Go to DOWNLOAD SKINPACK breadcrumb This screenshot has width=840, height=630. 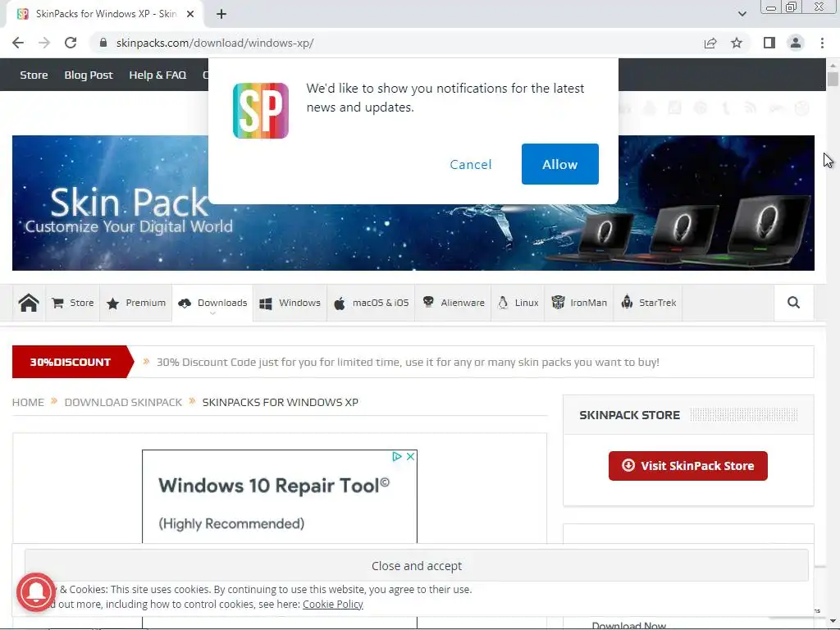click(x=123, y=402)
